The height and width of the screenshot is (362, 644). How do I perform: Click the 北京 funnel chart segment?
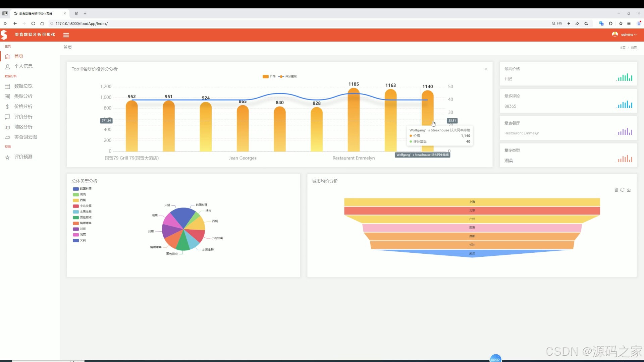[472, 210]
